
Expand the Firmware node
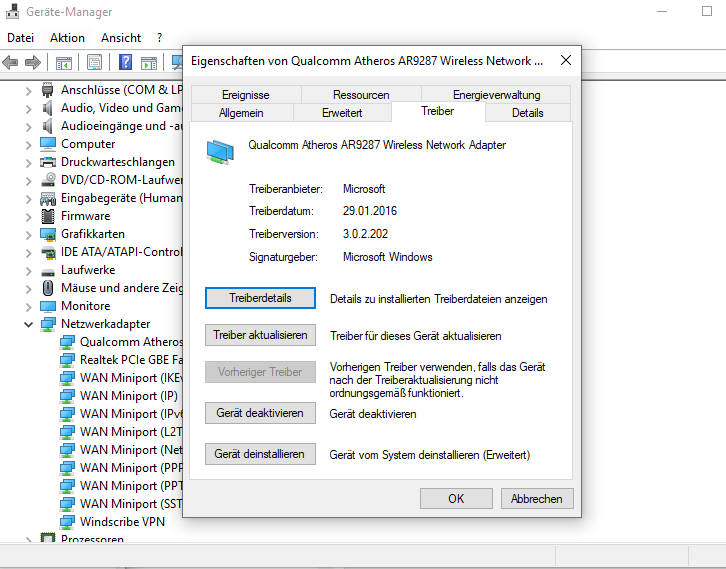click(x=28, y=217)
